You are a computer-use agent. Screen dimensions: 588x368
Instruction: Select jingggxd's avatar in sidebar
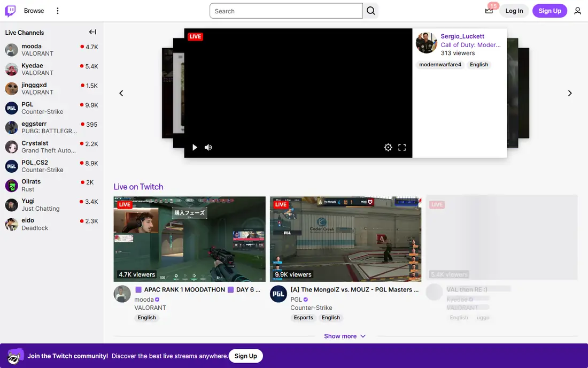pyautogui.click(x=12, y=89)
